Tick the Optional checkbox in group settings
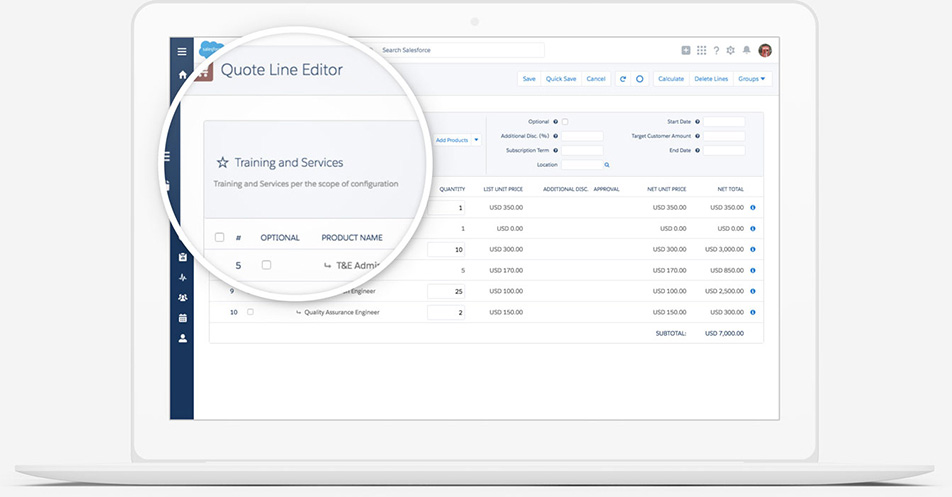 point(565,122)
